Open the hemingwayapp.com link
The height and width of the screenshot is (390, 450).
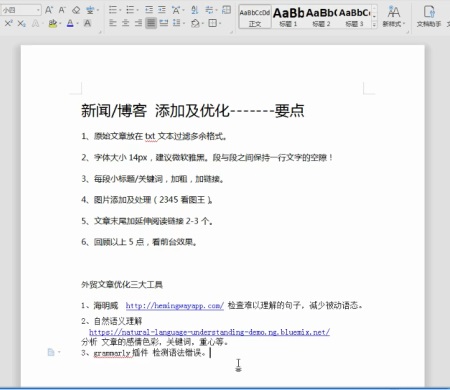pos(175,305)
